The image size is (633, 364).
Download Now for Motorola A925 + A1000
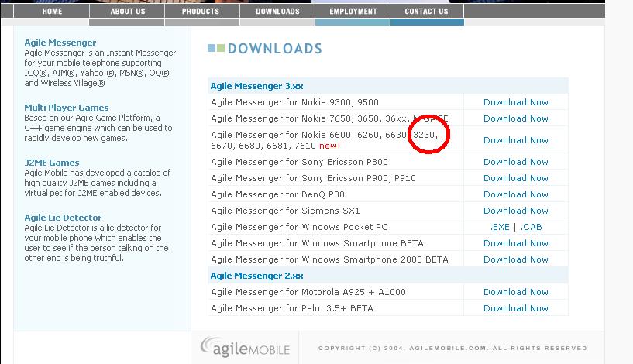(515, 292)
